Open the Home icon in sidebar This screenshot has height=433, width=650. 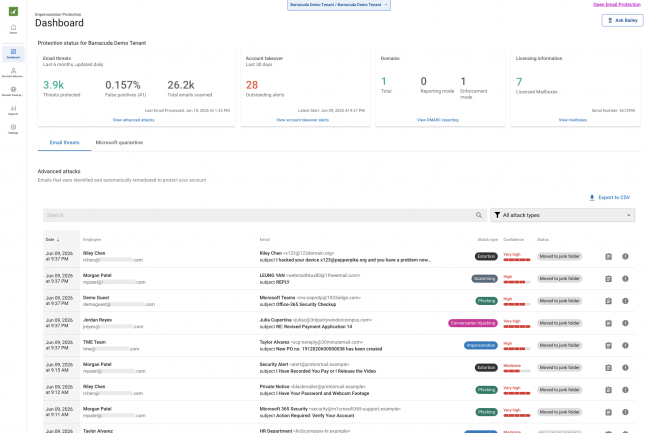coord(13,29)
